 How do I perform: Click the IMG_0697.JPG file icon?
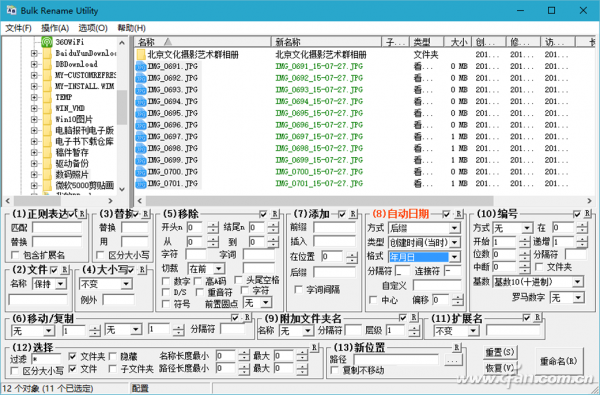[x=141, y=137]
